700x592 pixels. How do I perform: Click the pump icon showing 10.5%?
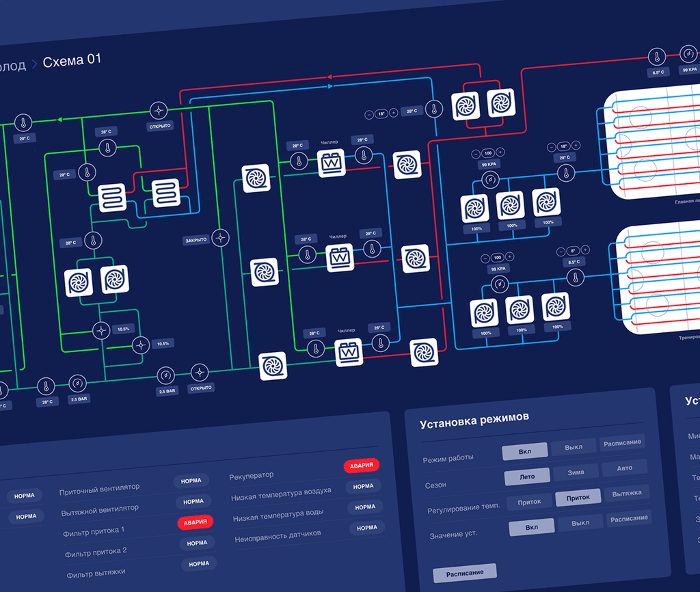(x=101, y=330)
